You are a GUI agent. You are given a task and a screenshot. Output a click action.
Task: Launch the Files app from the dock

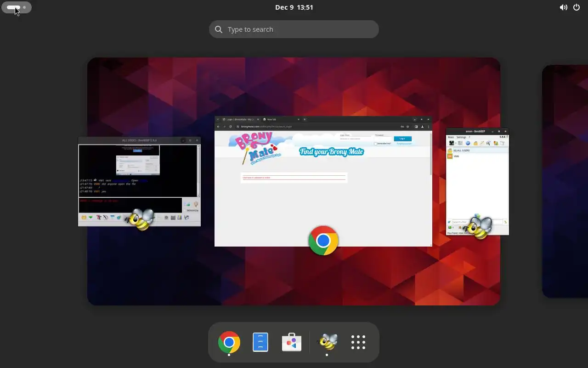(x=260, y=342)
